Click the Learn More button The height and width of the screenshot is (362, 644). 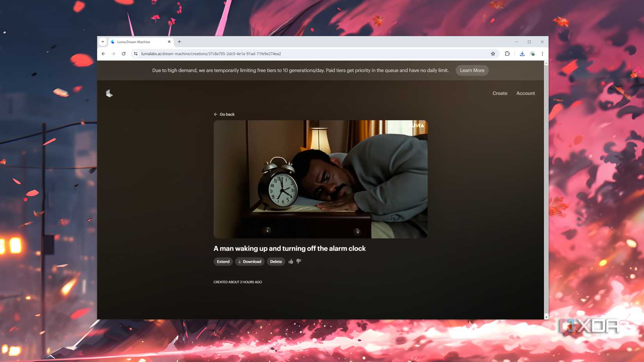pos(472,71)
